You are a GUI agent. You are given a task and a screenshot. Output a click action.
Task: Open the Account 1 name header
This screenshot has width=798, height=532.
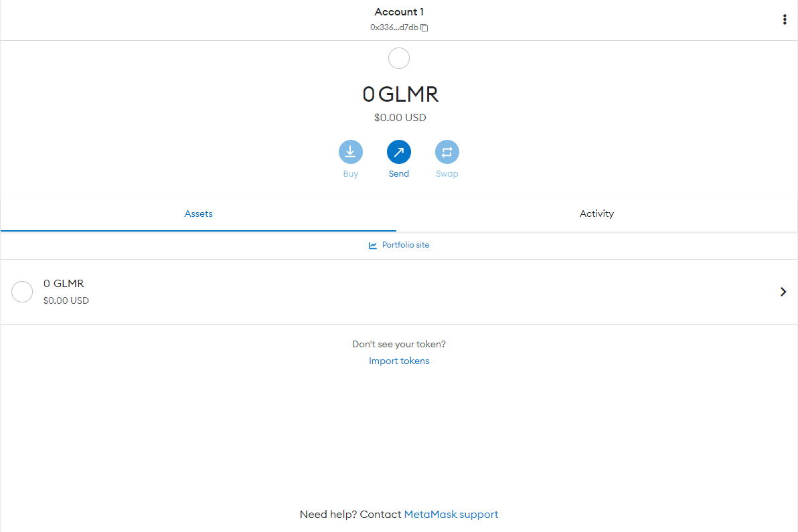click(399, 11)
